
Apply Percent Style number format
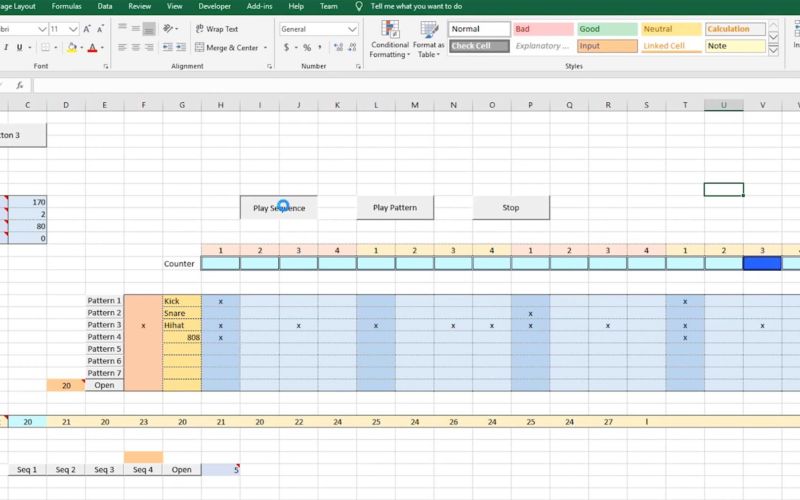pos(306,47)
